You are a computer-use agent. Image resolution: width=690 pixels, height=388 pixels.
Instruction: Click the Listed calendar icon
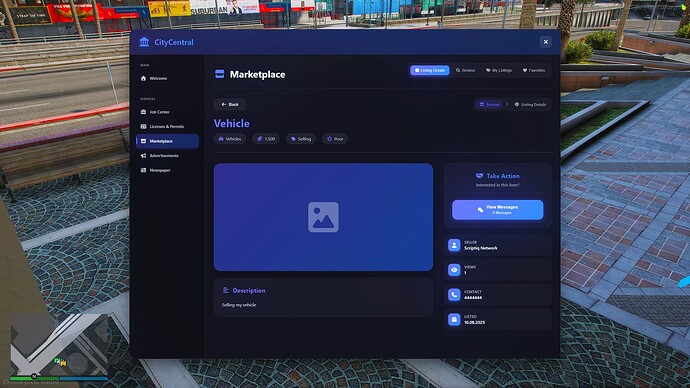(x=454, y=319)
